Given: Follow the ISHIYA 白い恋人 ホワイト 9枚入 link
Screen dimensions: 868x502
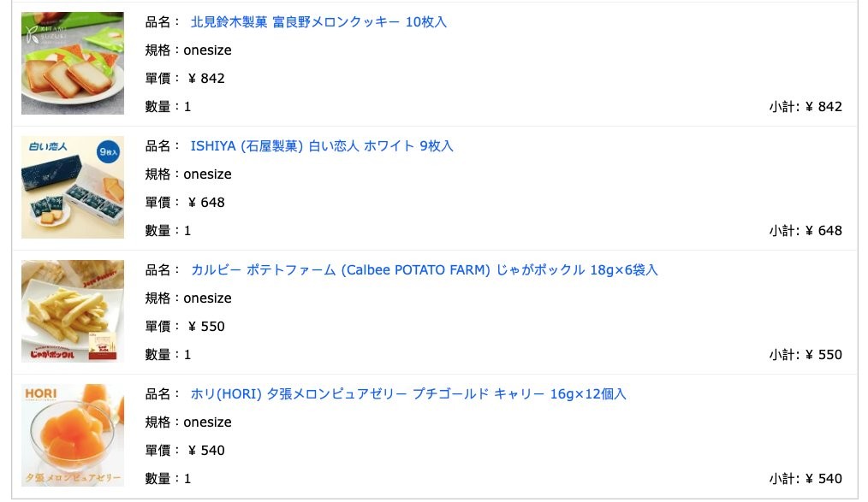Looking at the screenshot, I should (322, 146).
